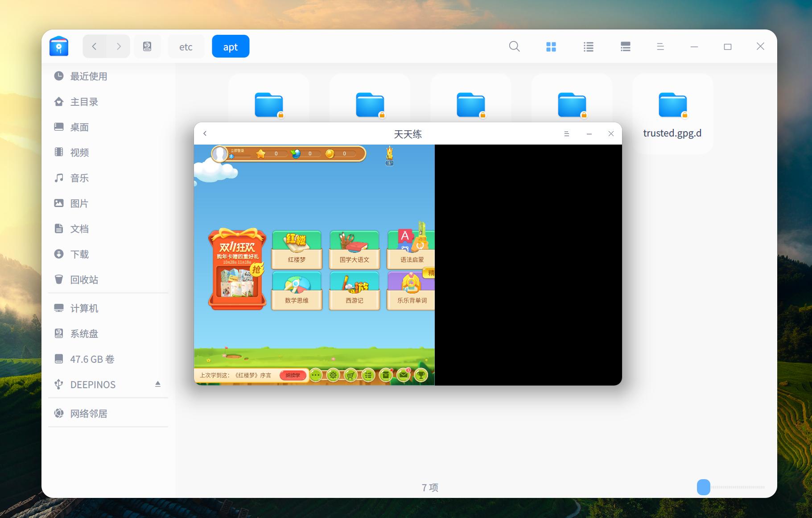Click the gold star counter icon
812x518 pixels.
click(x=261, y=154)
